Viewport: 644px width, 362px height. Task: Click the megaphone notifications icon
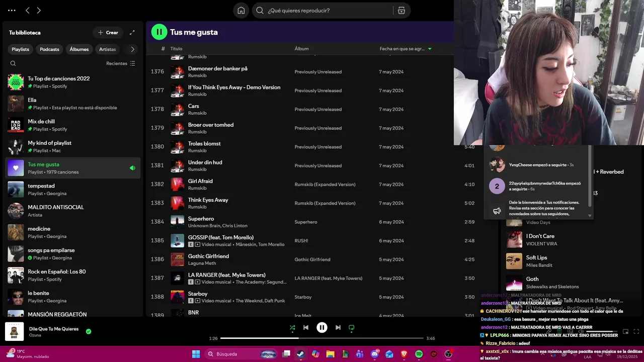497,211
